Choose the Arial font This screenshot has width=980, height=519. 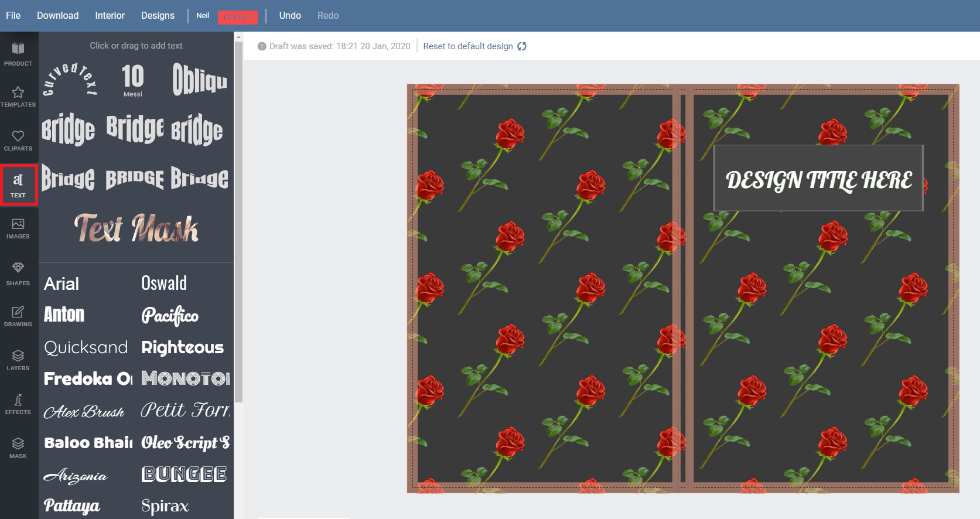click(x=62, y=284)
